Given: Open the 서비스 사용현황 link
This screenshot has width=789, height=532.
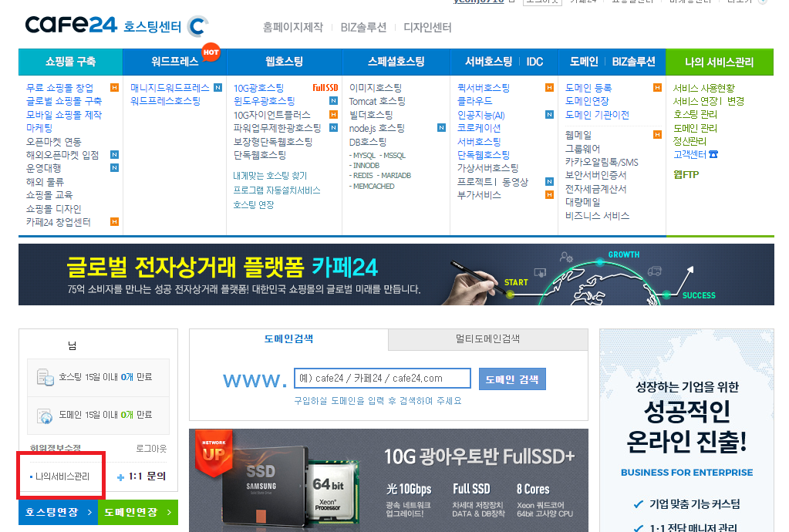Looking at the screenshot, I should tap(704, 88).
